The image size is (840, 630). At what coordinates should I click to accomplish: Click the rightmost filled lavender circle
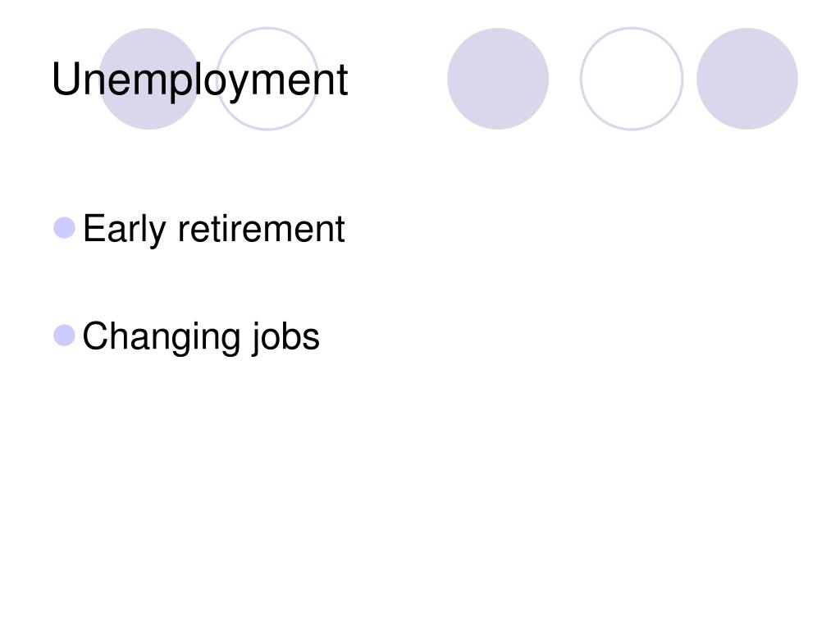[747, 79]
